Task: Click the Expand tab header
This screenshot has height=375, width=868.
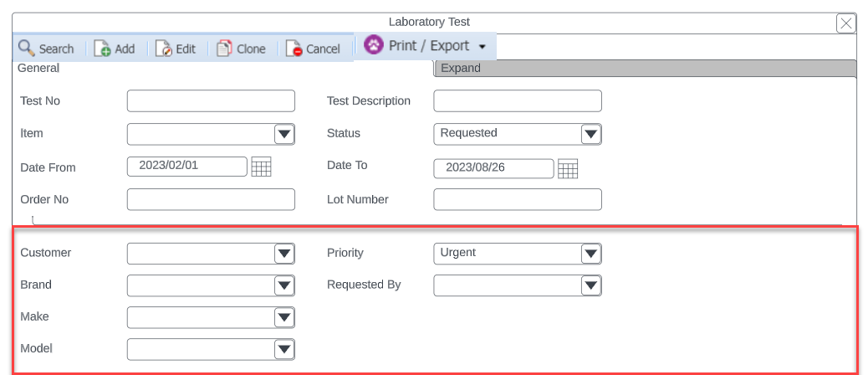Action: (x=644, y=69)
